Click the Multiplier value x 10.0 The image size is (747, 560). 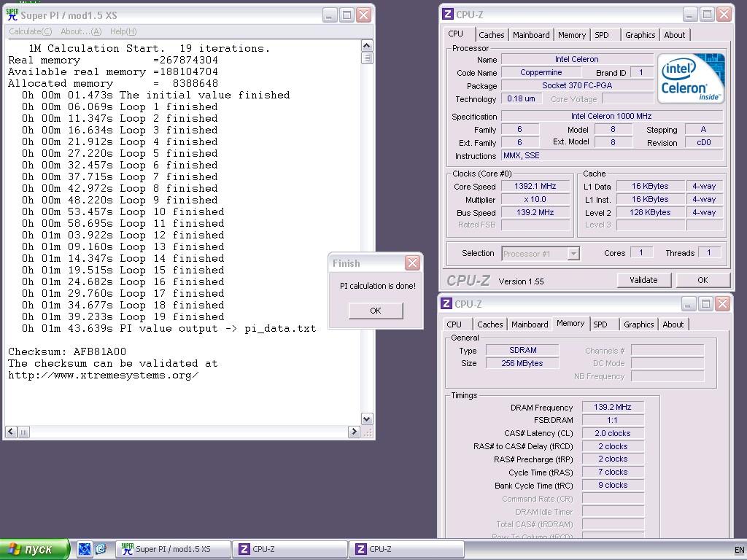pyautogui.click(x=535, y=200)
